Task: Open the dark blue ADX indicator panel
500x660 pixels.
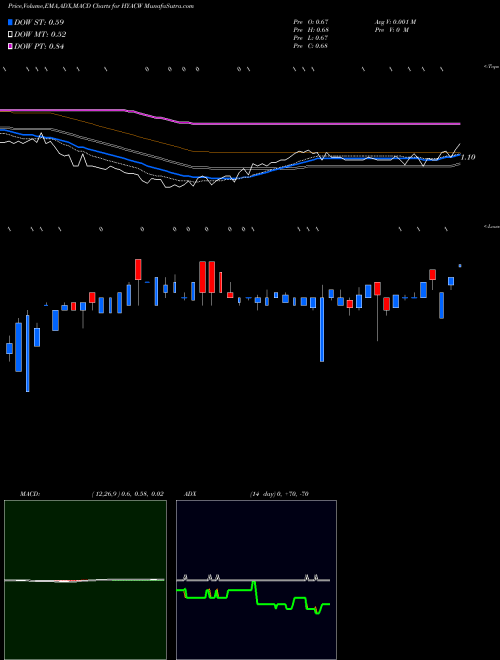Action: tap(256, 580)
